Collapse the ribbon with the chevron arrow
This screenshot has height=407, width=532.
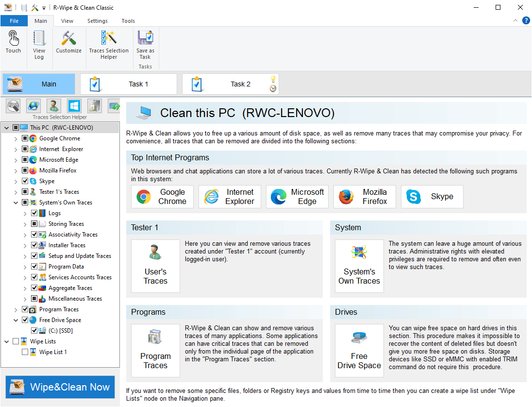tap(515, 21)
